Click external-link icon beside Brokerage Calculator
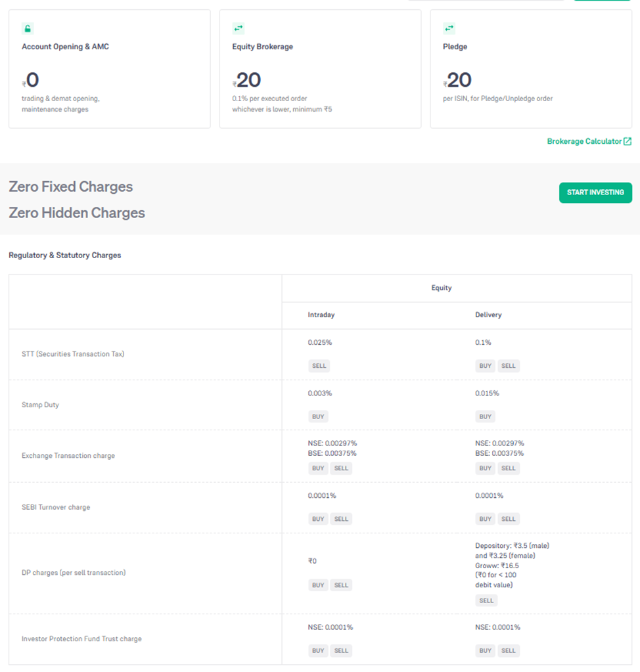Screen dimensions: 640x672 628,141
